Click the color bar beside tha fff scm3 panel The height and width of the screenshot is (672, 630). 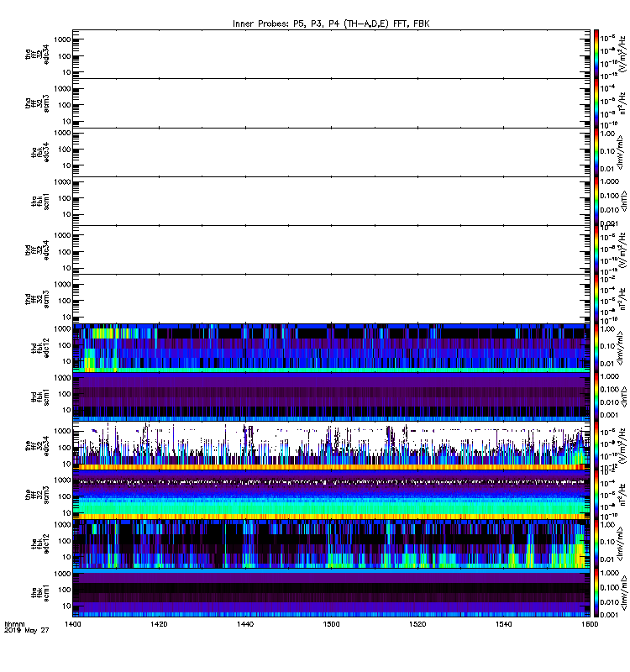pos(596,103)
